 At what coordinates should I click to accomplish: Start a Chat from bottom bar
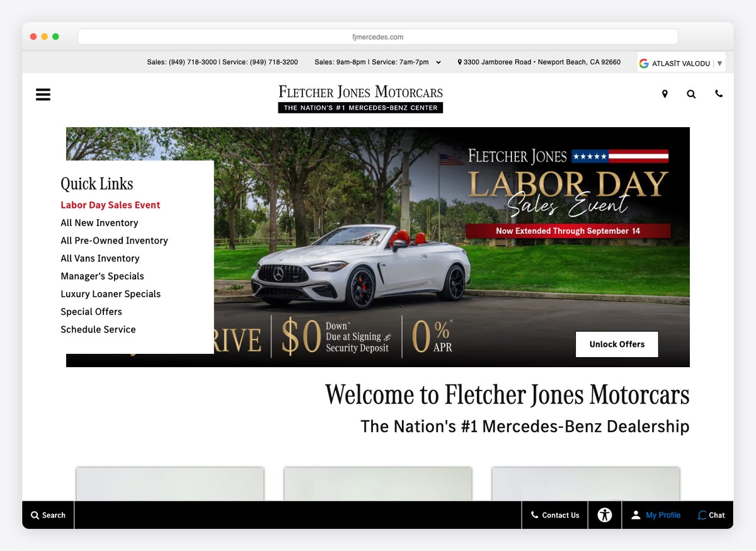(711, 515)
